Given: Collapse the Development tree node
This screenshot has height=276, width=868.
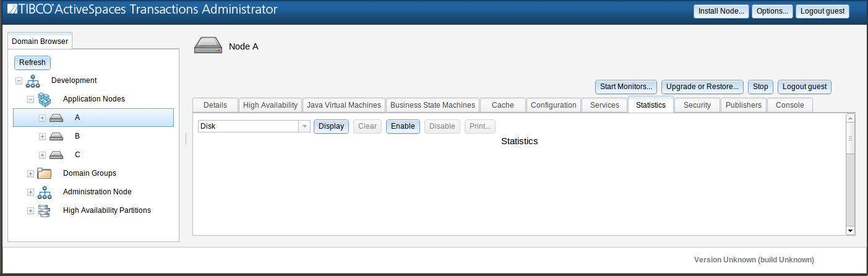Looking at the screenshot, I should click(19, 80).
